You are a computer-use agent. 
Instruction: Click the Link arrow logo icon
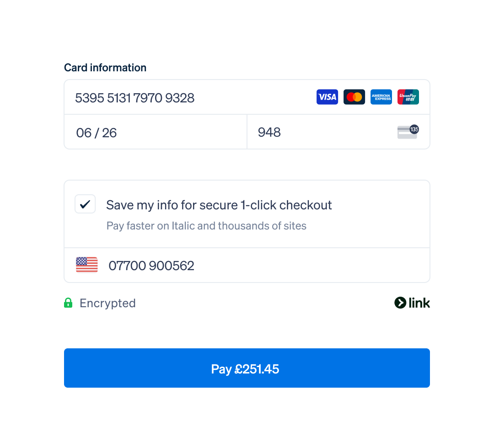[400, 303]
